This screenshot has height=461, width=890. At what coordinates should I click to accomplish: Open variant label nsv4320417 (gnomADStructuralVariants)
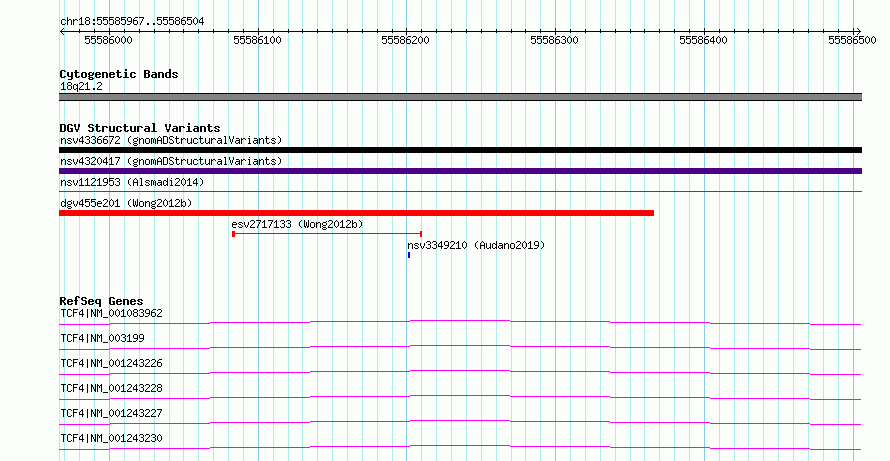pos(171,161)
